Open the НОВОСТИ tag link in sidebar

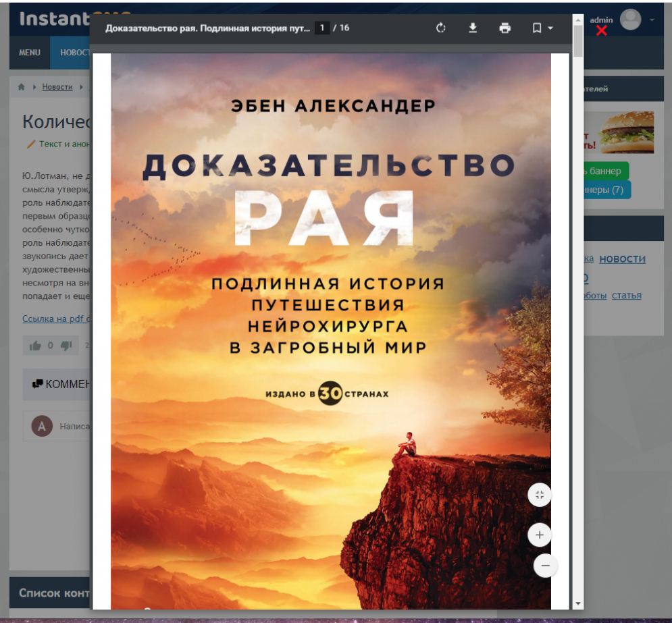point(622,259)
